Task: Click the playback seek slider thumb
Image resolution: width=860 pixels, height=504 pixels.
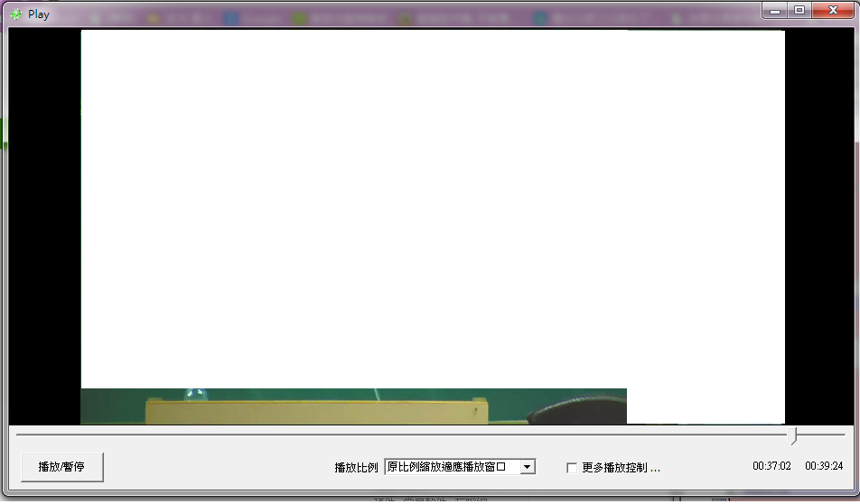Action: pos(792,435)
